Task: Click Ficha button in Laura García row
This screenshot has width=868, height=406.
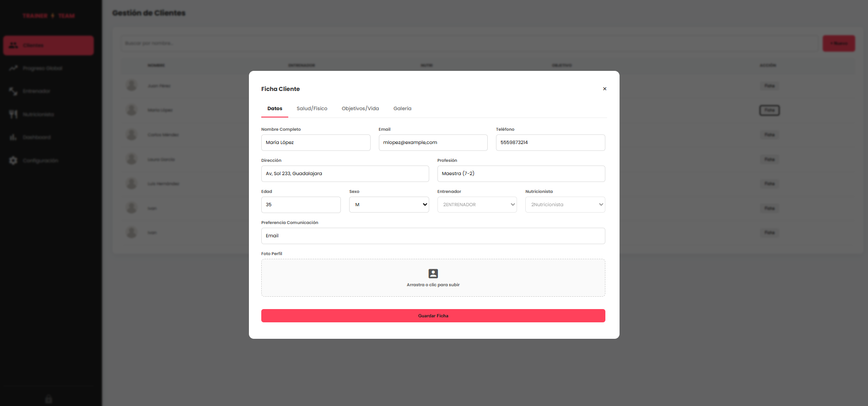Action: pyautogui.click(x=770, y=160)
